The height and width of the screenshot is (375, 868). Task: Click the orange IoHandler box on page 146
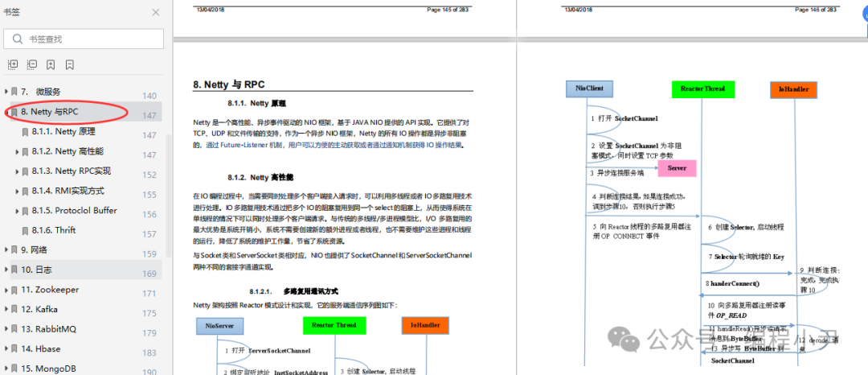(x=794, y=89)
